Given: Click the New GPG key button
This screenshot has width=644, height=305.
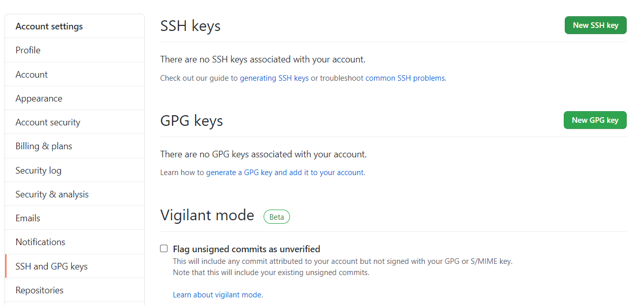Looking at the screenshot, I should tap(595, 120).
